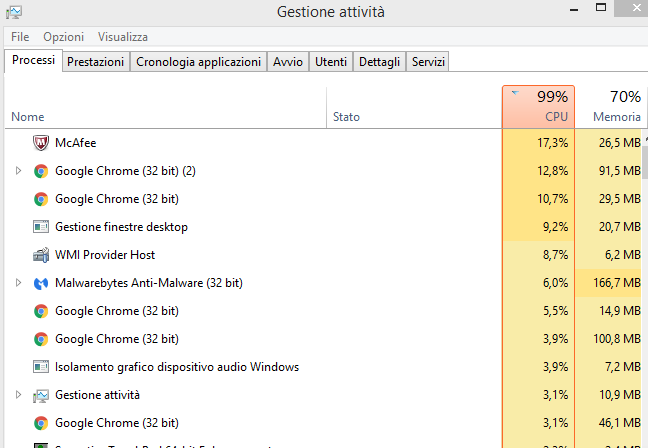Sort by the 99% CPU column header

pyautogui.click(x=538, y=107)
